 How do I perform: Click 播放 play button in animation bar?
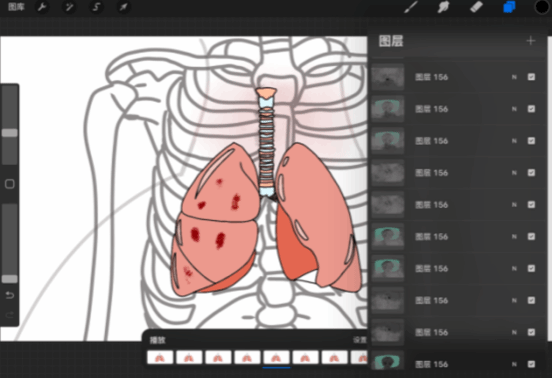[x=157, y=340]
